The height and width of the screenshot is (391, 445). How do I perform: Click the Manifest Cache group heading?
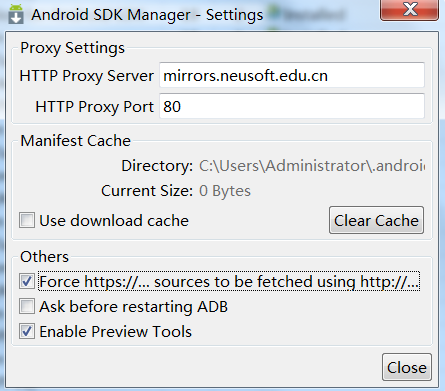75,141
